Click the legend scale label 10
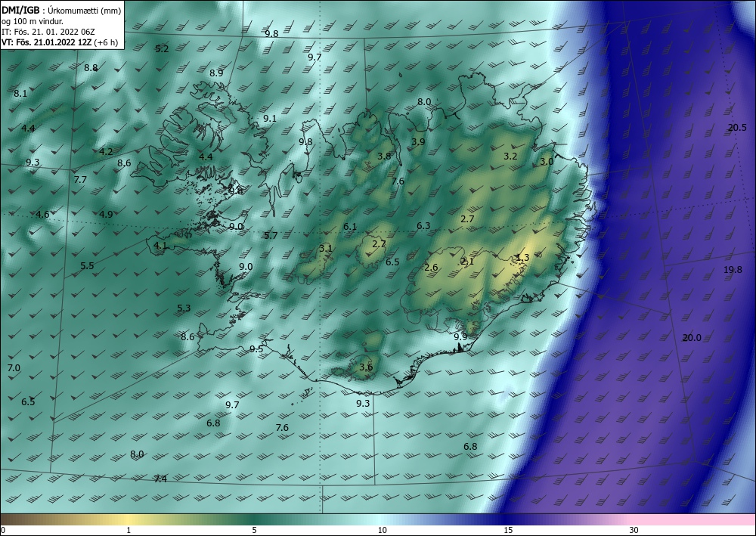This screenshot has width=756, height=536. coord(383,530)
